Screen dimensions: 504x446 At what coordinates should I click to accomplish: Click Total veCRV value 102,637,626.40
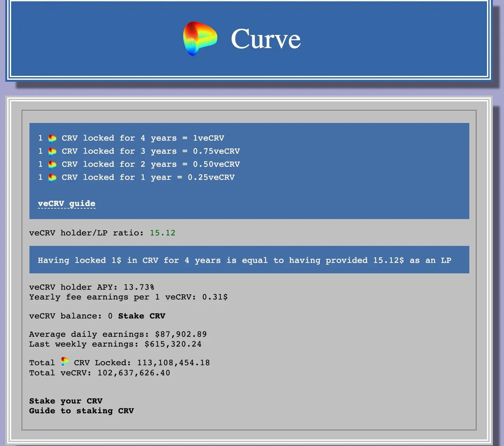pyautogui.click(x=134, y=373)
